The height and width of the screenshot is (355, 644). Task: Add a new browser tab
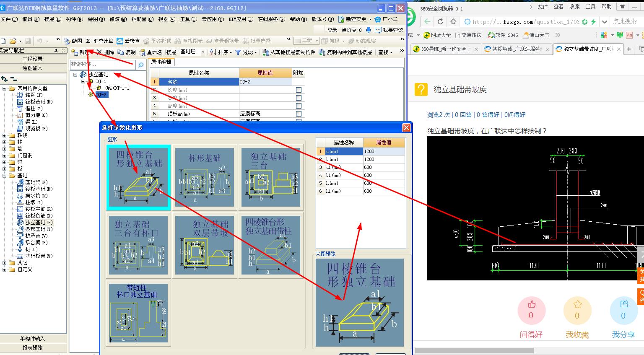pyautogui.click(x=629, y=49)
